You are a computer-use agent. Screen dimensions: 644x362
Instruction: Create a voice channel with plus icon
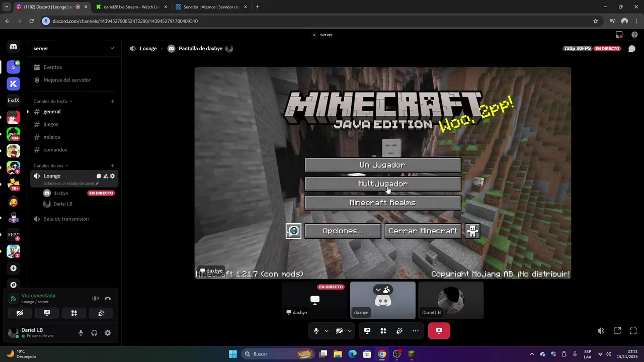(112, 165)
